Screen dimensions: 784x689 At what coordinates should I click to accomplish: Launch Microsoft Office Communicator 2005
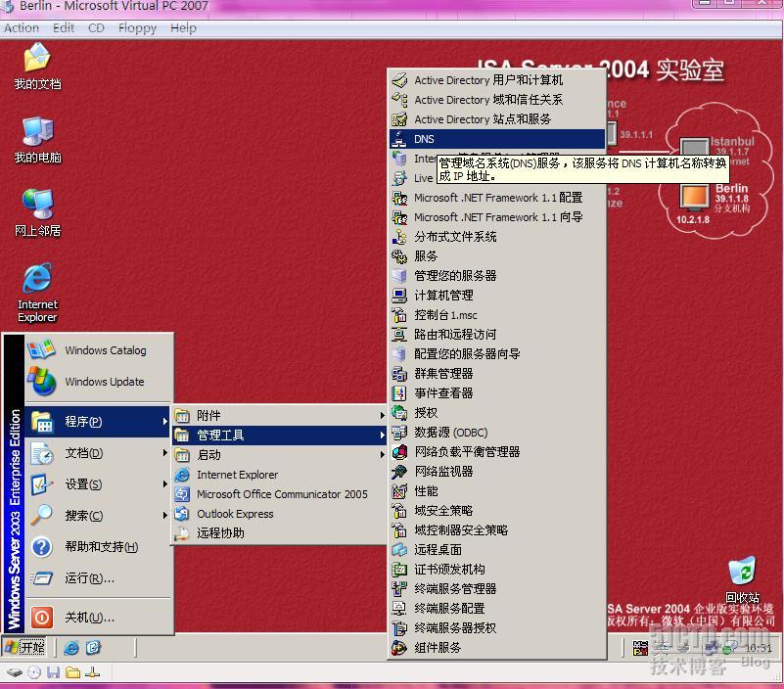tap(280, 494)
